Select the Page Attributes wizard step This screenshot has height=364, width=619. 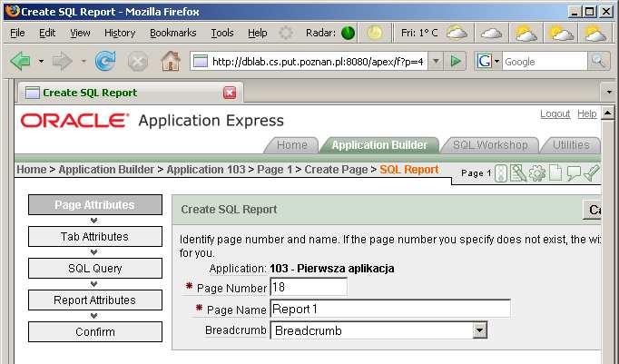click(x=95, y=205)
